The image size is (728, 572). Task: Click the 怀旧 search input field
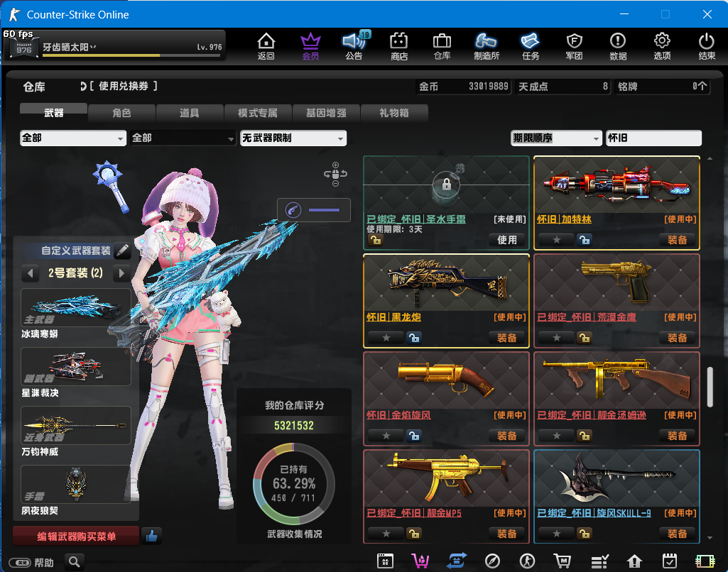point(653,138)
